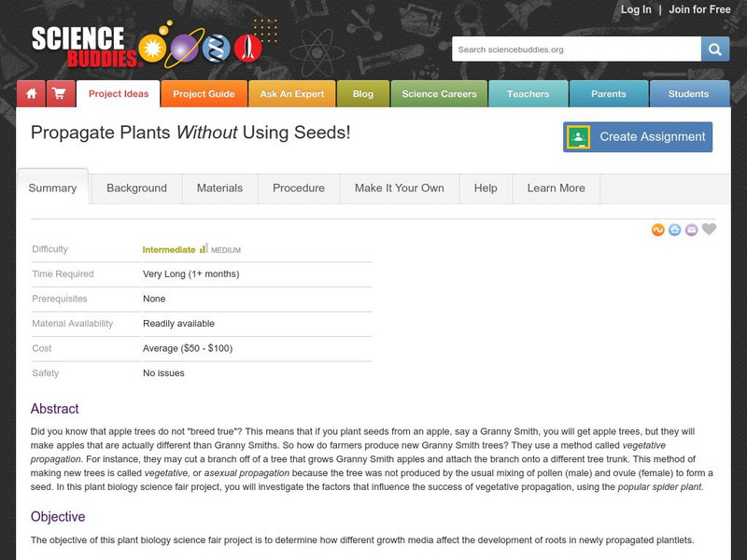The image size is (747, 560).
Task: Click the Log In link
Action: coord(636,9)
